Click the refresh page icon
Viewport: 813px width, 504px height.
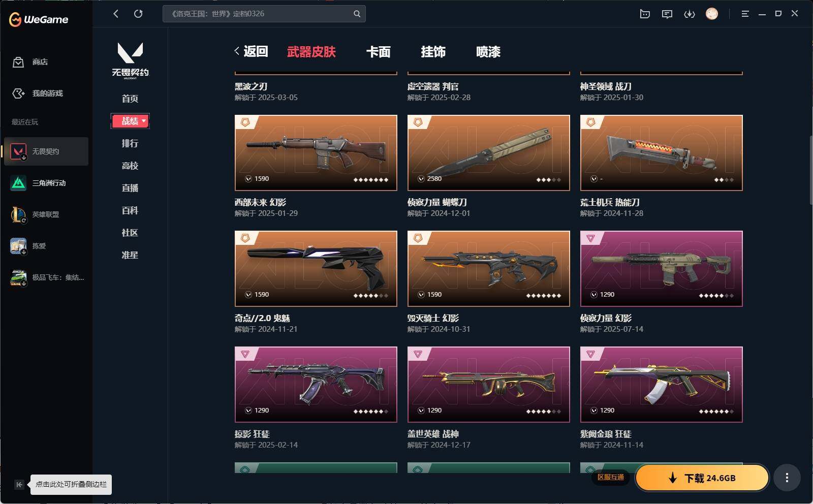point(138,14)
